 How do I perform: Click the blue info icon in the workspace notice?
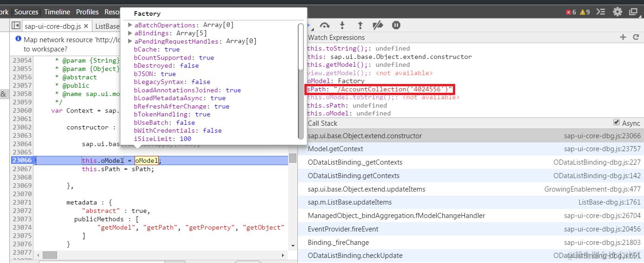click(x=18, y=39)
